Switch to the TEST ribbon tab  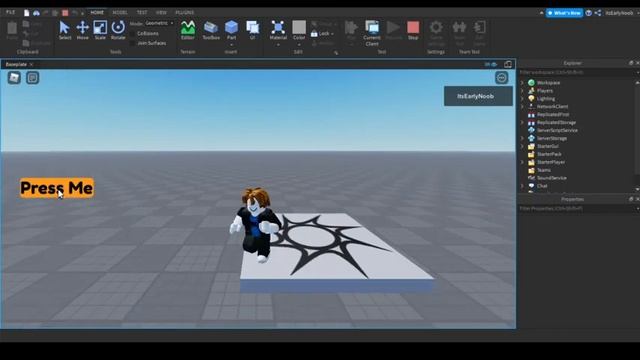pyautogui.click(x=142, y=12)
